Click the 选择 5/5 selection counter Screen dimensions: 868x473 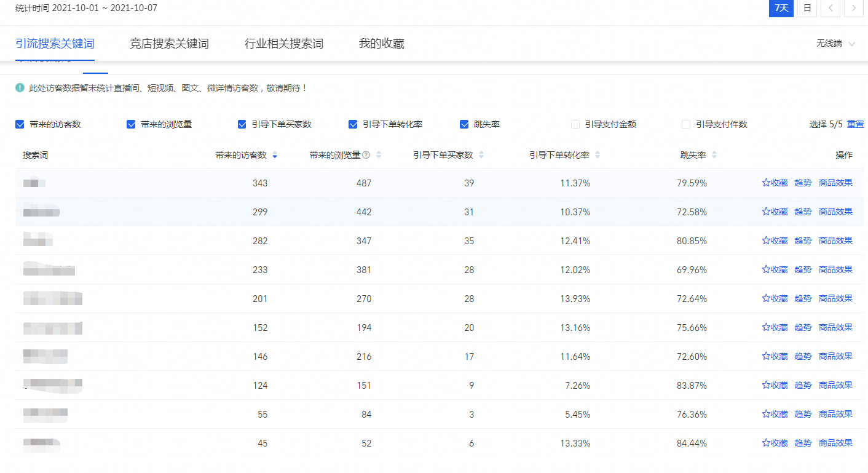click(x=826, y=124)
